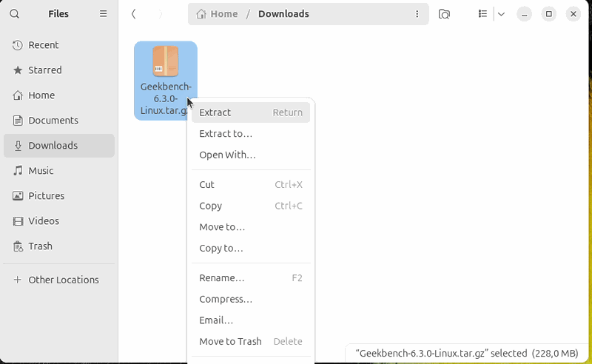Toggle list view icon
592x364 pixels.
(482, 14)
